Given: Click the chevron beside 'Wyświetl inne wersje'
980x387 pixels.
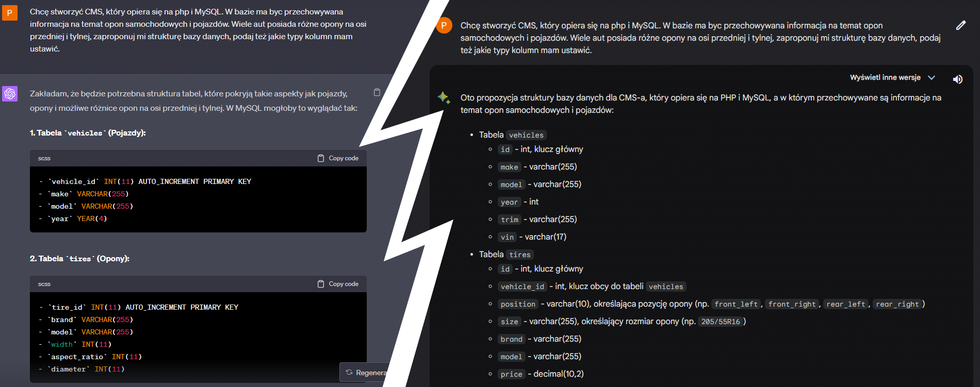Looking at the screenshot, I should tap(932, 78).
